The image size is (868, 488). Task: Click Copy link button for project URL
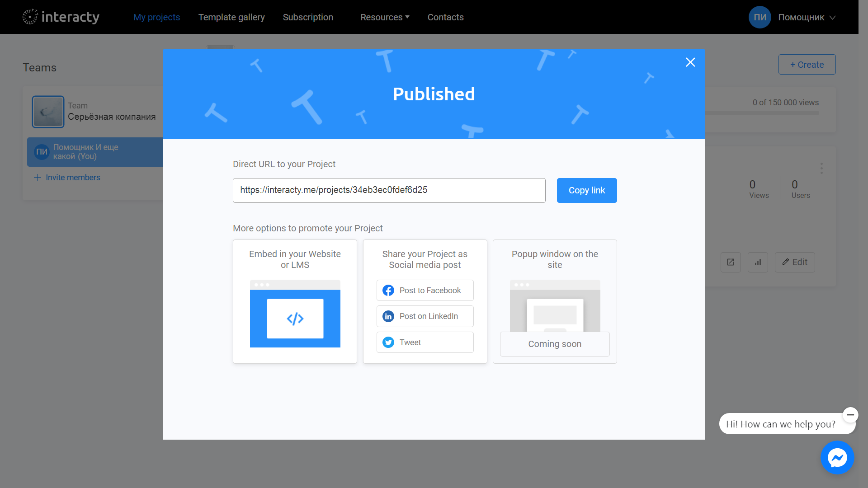click(x=587, y=190)
